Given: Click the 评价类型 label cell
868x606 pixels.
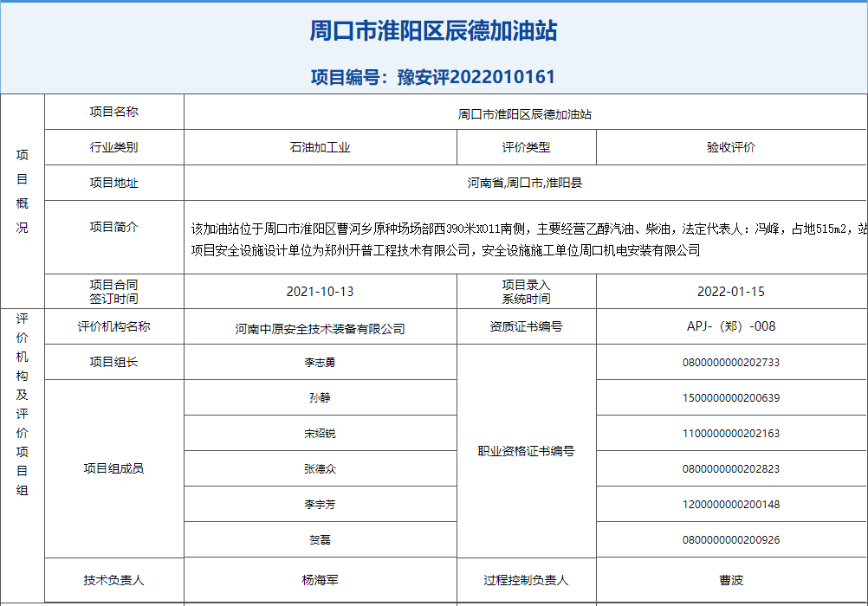Looking at the screenshot, I should coord(527,147).
